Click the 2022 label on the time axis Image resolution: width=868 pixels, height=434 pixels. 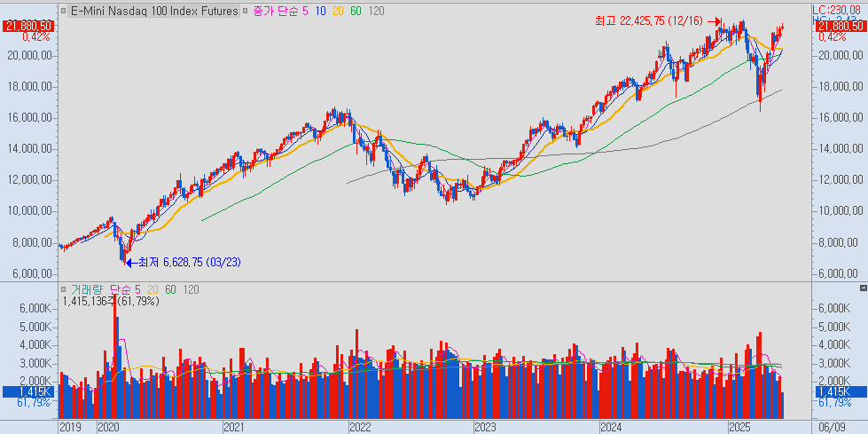pos(360,428)
